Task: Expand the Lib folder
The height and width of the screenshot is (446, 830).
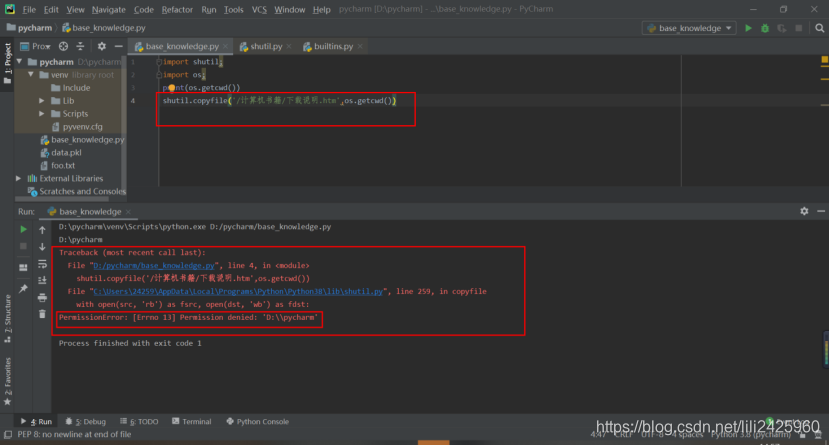Action: click(42, 101)
